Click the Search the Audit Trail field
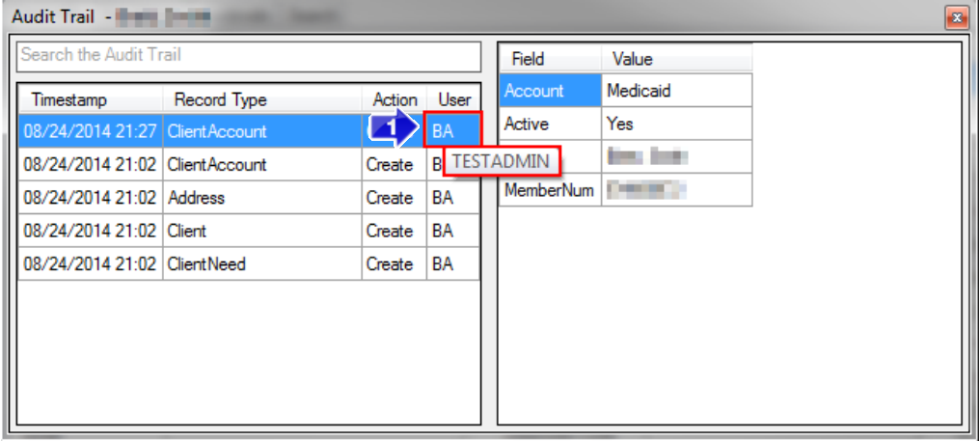The height and width of the screenshot is (441, 980). tap(248, 56)
